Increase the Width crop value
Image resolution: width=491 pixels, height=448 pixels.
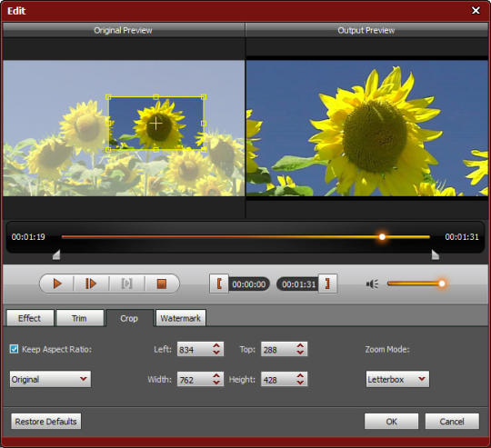[x=216, y=375]
